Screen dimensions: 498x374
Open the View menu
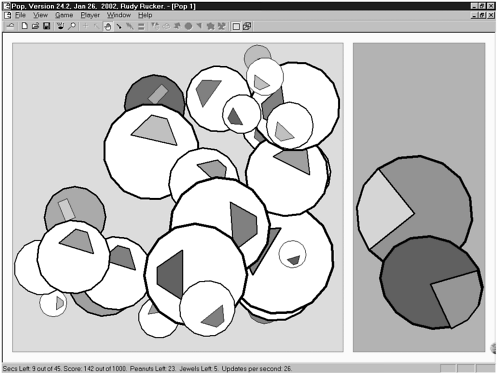point(40,15)
